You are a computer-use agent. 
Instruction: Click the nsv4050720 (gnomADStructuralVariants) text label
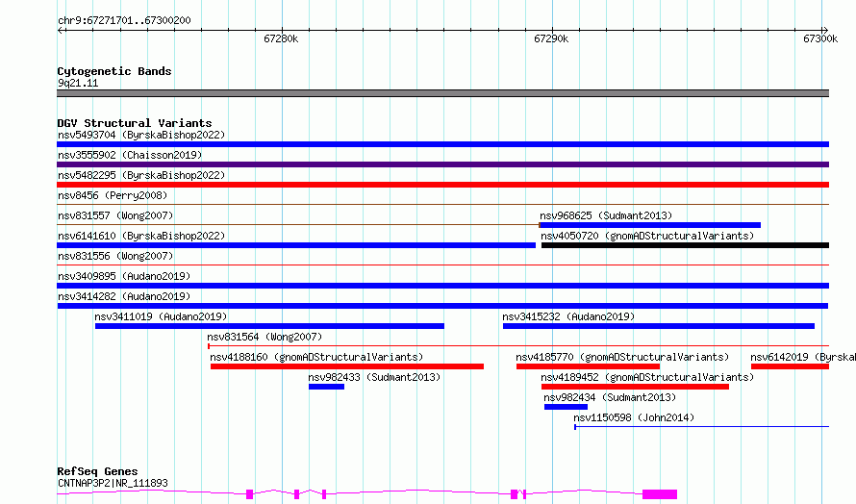pyautogui.click(x=647, y=236)
